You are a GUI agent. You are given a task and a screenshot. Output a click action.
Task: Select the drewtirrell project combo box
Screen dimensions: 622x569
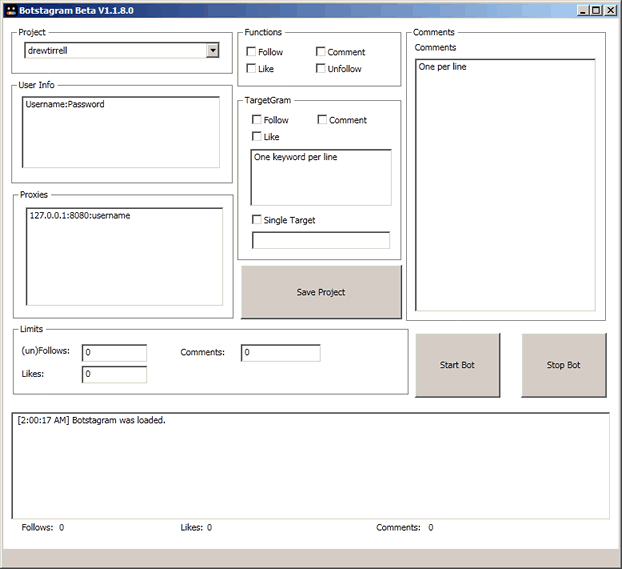click(122, 50)
